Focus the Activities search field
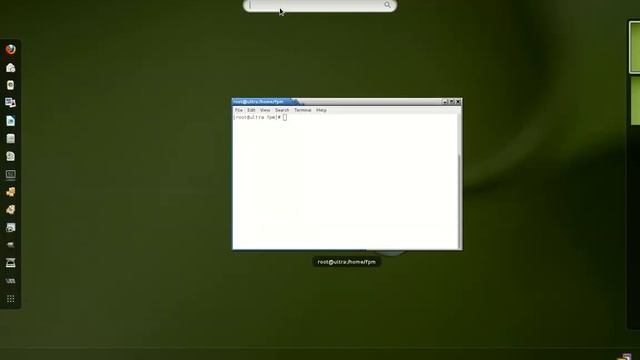Viewport: 640px width, 360px height. click(x=320, y=6)
